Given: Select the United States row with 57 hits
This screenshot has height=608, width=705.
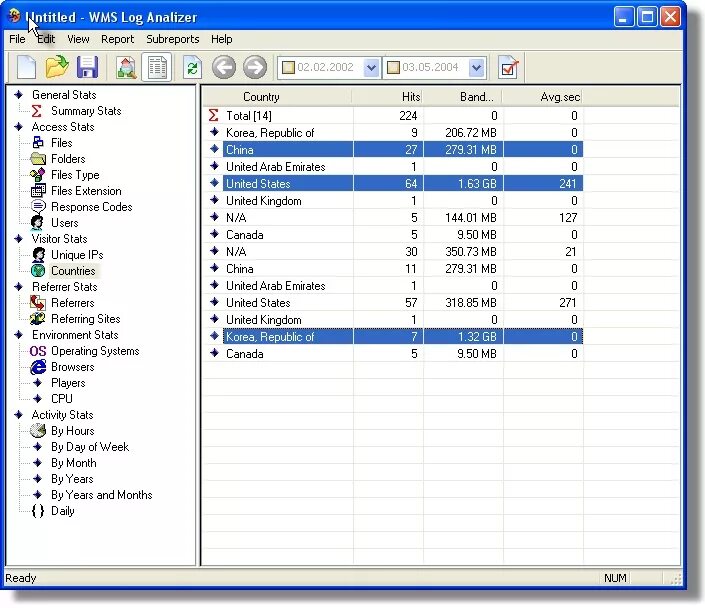Looking at the screenshot, I should [394, 303].
